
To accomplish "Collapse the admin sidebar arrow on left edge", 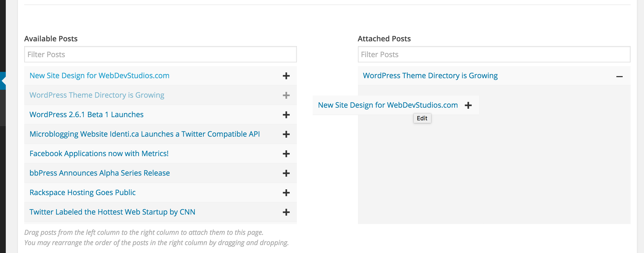I will 3,81.
